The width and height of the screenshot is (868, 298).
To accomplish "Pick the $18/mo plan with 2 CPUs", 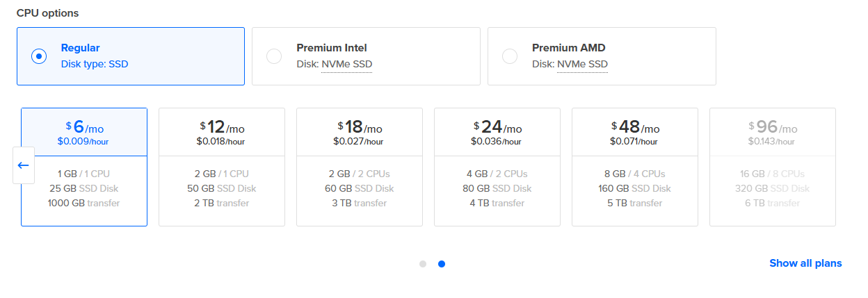I will click(360, 167).
